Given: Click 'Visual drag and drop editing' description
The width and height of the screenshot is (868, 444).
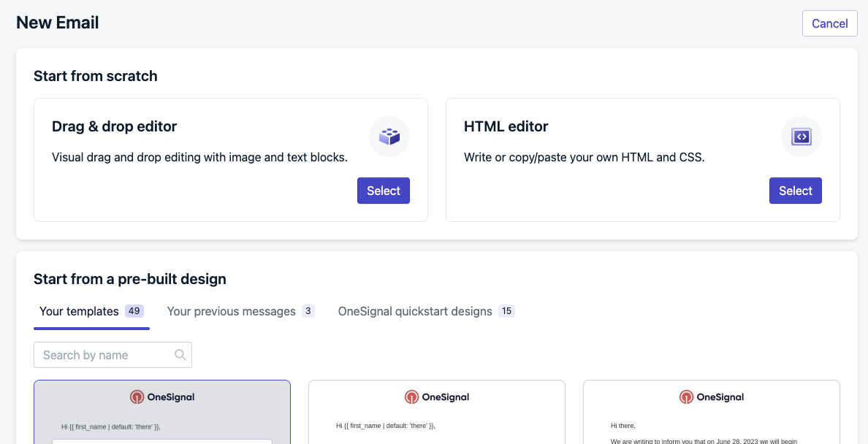Looking at the screenshot, I should coord(200,157).
